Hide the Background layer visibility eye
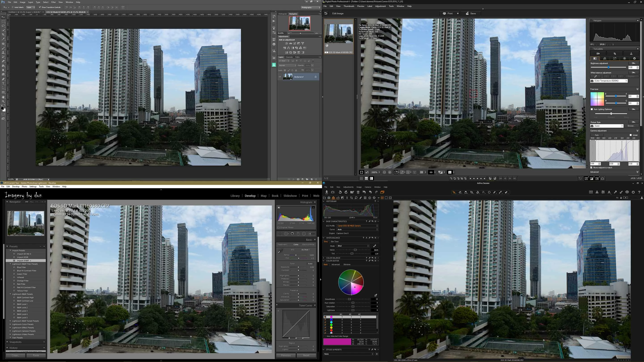Screen dimensions: 644x362 pyautogui.click(x=280, y=77)
